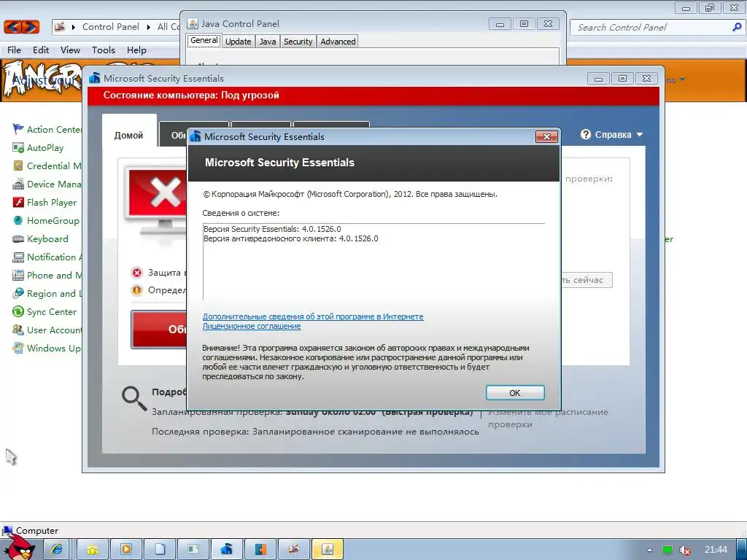747x560 pixels.
Task: Open the Java tab in Java Control Panel
Action: (268, 42)
